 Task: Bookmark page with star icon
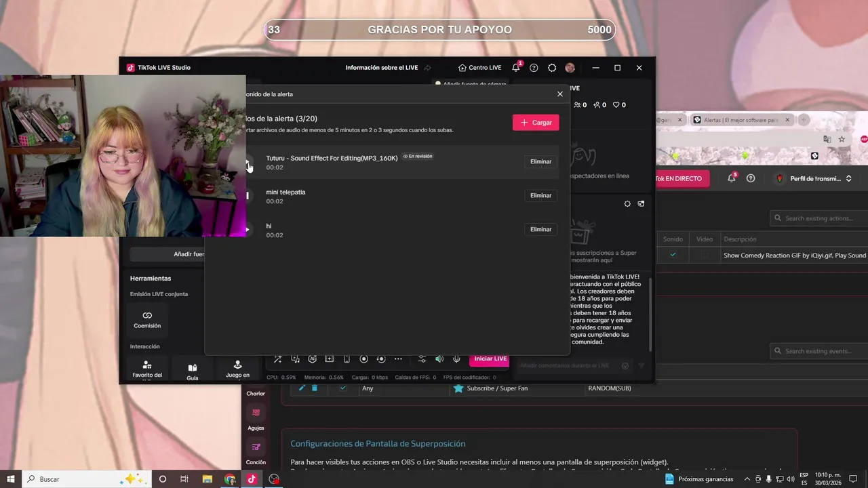[x=842, y=139]
